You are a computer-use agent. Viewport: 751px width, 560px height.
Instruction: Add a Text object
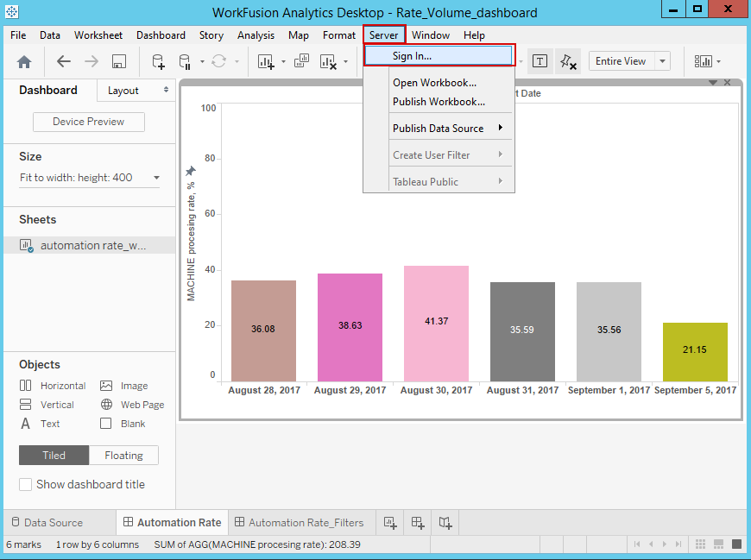40,424
